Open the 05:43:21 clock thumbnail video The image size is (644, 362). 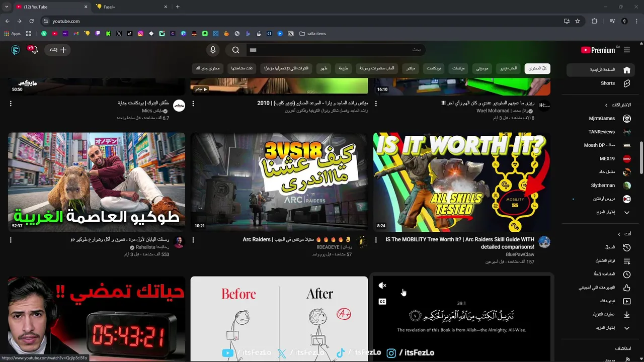[x=97, y=319]
